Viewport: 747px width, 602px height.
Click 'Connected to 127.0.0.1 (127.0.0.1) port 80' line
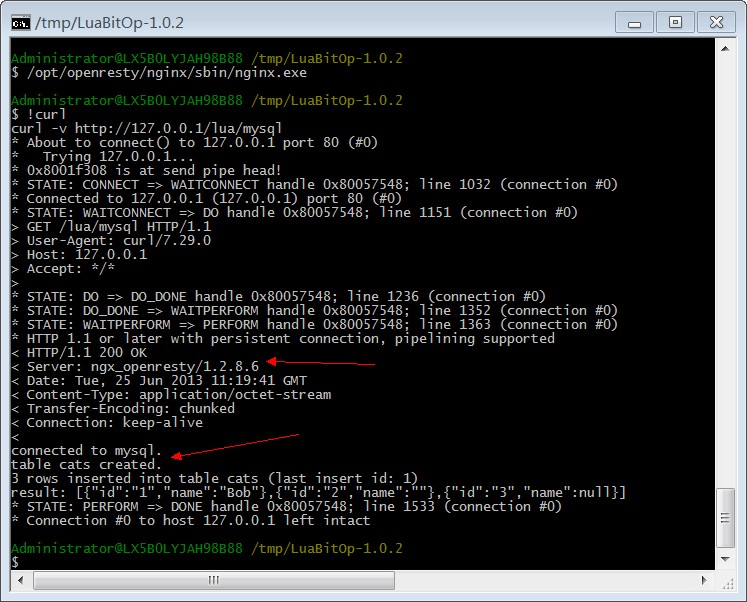[206, 199]
